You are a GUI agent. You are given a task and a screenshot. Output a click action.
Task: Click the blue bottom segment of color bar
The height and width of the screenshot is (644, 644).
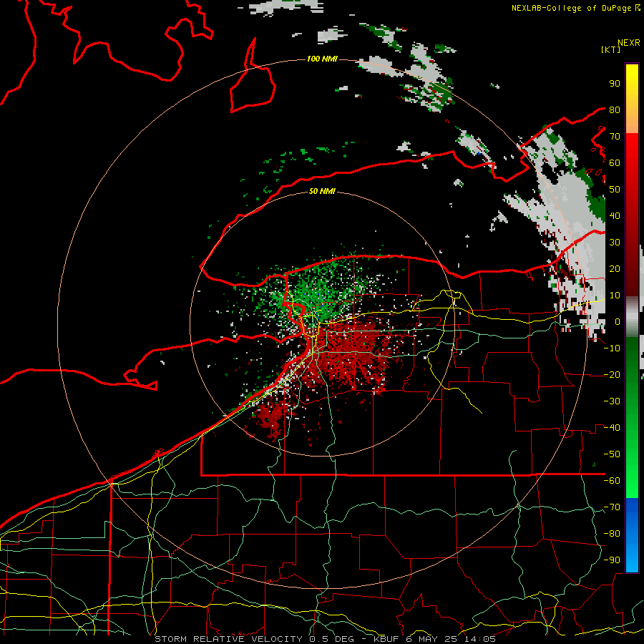(632, 535)
